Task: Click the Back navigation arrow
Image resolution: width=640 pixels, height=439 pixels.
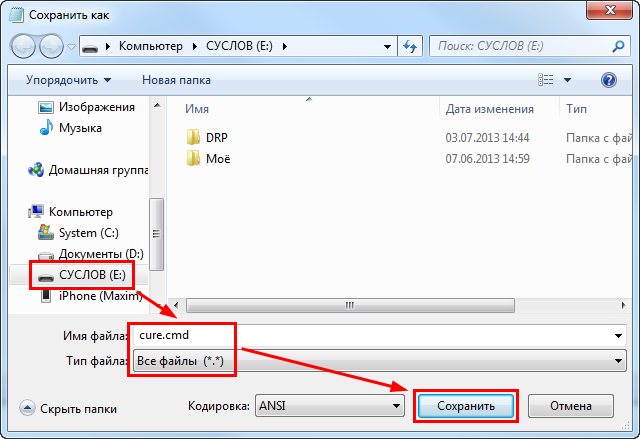Action: (23, 46)
